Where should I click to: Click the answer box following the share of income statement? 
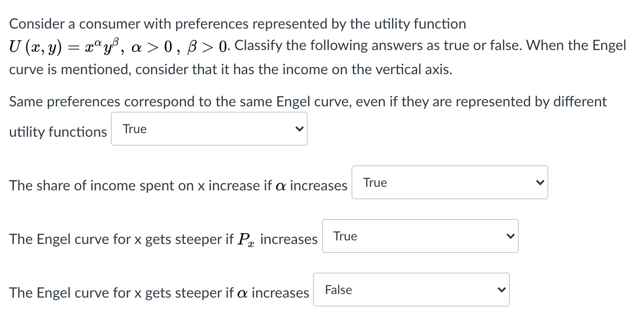(449, 182)
